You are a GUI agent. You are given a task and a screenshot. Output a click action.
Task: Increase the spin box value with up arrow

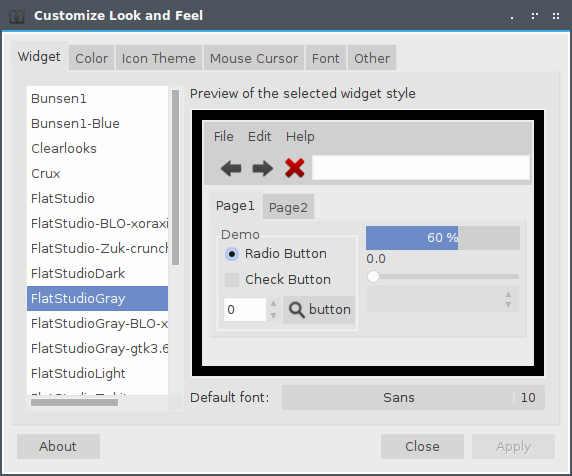pos(273,303)
